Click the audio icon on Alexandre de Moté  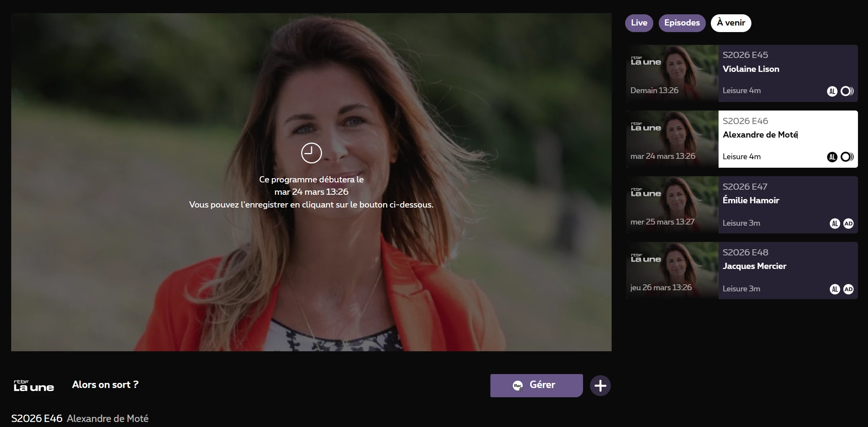pyautogui.click(x=847, y=157)
